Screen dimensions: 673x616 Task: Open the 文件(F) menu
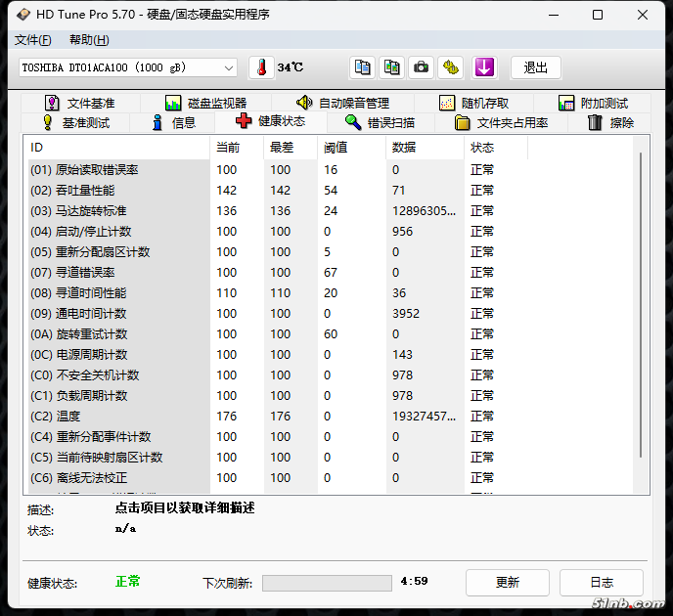pyautogui.click(x=32, y=40)
